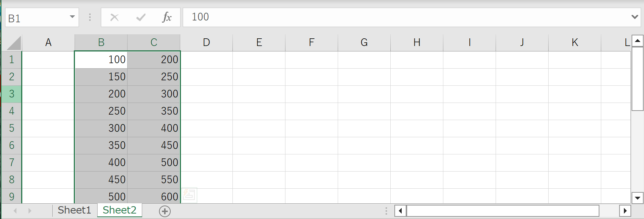Select the column D header
This screenshot has width=644, height=219.
[x=207, y=43]
